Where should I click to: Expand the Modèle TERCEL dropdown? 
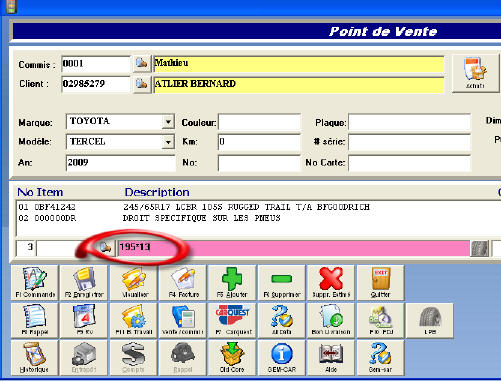coord(168,142)
